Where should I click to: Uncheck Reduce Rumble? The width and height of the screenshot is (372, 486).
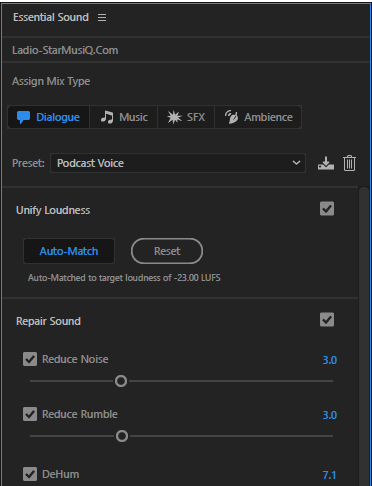coord(30,414)
